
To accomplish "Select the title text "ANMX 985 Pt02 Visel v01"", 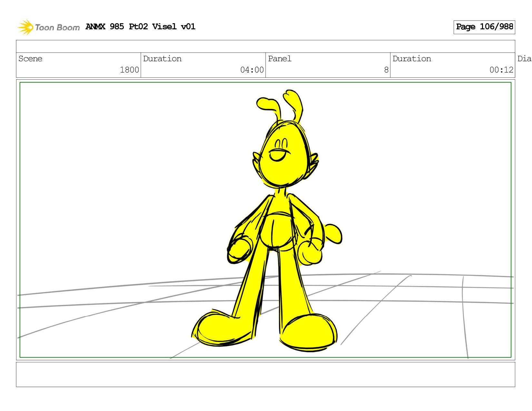I will click(x=140, y=26).
